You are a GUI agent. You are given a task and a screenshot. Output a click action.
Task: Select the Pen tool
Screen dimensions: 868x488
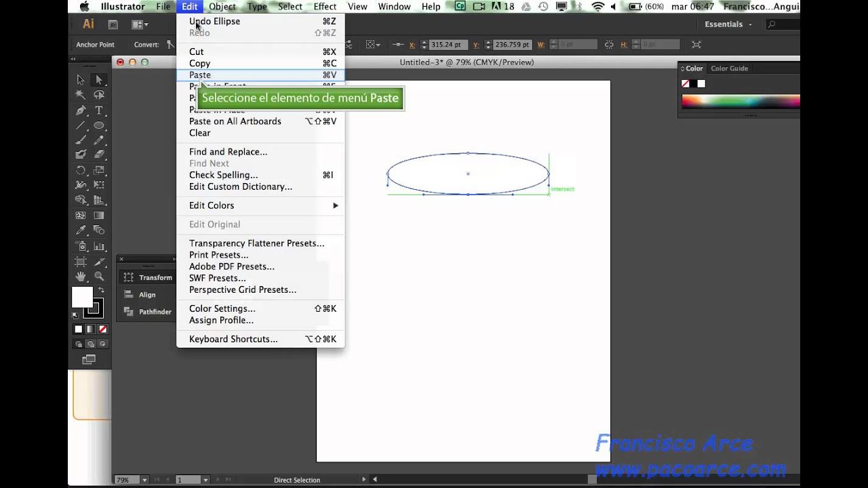(81, 110)
